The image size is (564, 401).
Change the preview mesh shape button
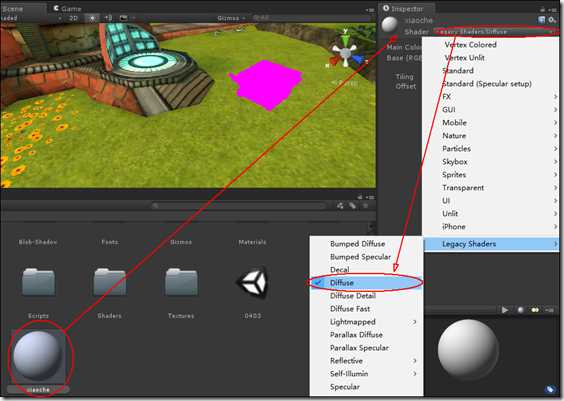coord(520,310)
